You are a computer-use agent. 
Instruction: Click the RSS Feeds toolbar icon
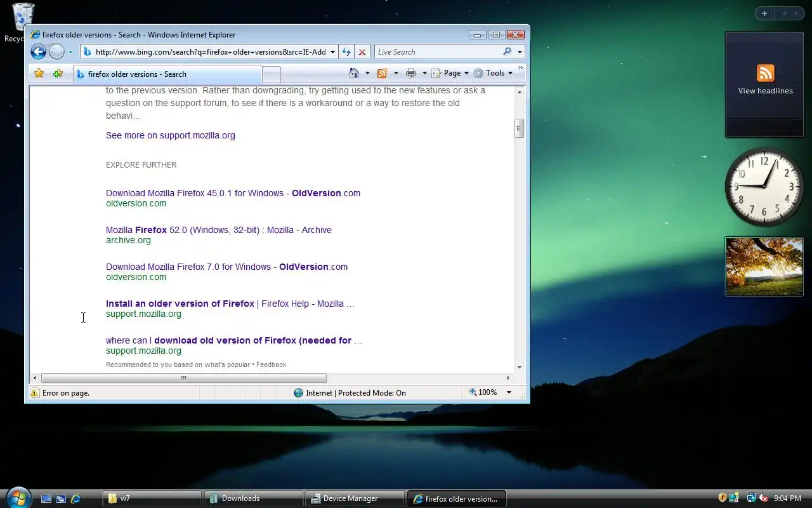[383, 73]
